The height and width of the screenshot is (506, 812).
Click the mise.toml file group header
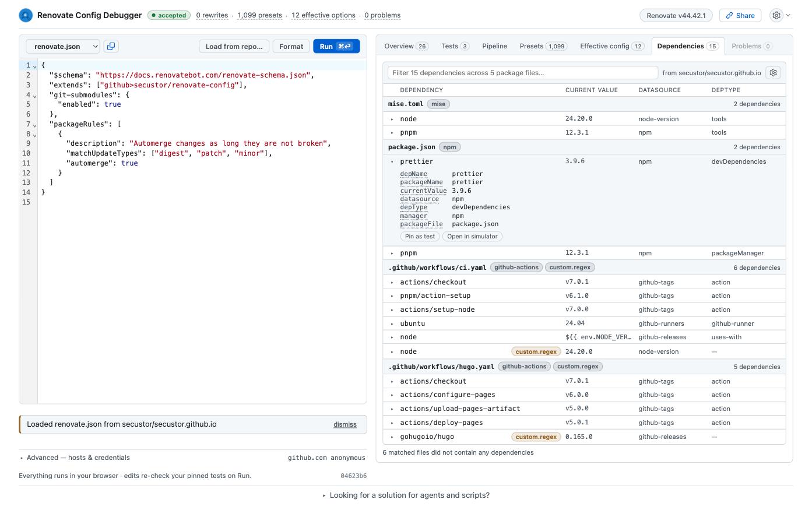coord(584,104)
